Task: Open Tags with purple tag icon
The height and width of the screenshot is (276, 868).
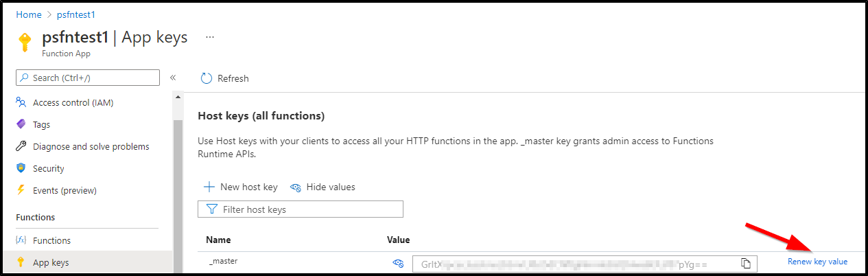Action: [x=41, y=125]
